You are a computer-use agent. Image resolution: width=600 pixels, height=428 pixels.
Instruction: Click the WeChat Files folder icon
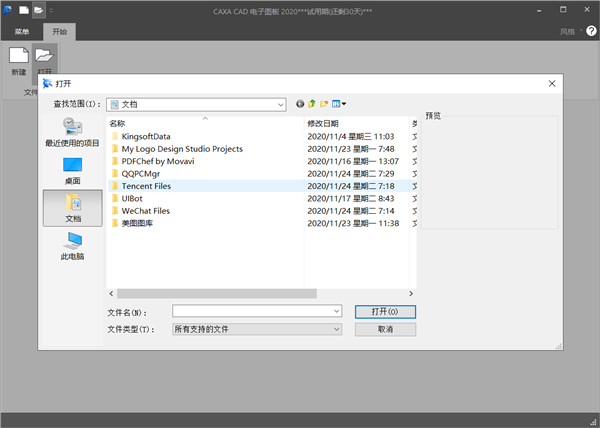(x=115, y=211)
